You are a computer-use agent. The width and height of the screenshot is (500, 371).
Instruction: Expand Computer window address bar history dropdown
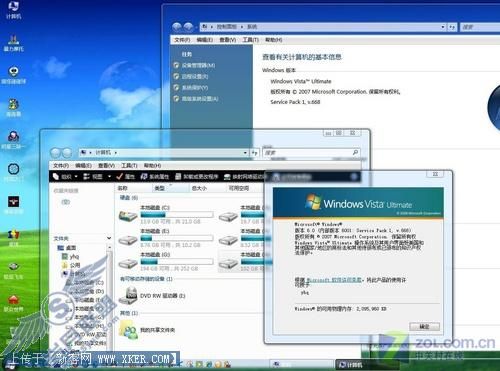point(245,153)
